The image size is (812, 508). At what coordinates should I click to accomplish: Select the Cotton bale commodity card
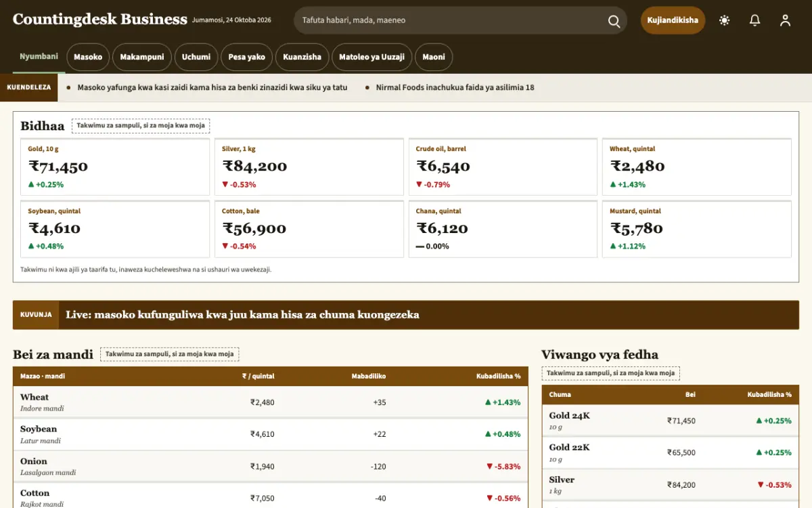(309, 229)
